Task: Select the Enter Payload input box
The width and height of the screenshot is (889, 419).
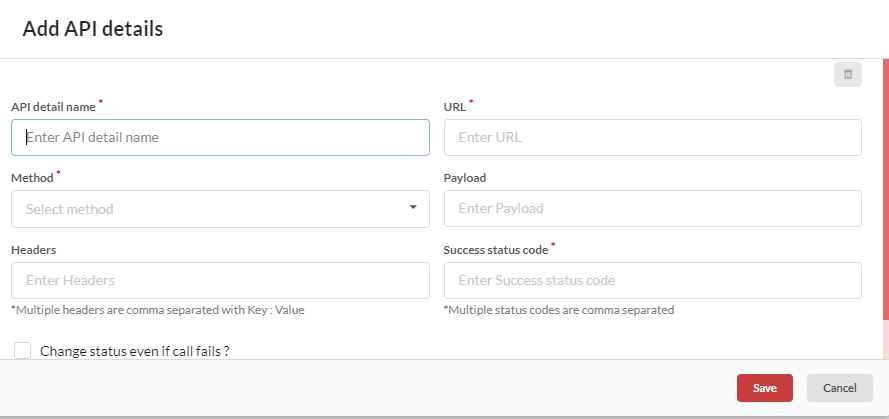Action: coord(653,208)
